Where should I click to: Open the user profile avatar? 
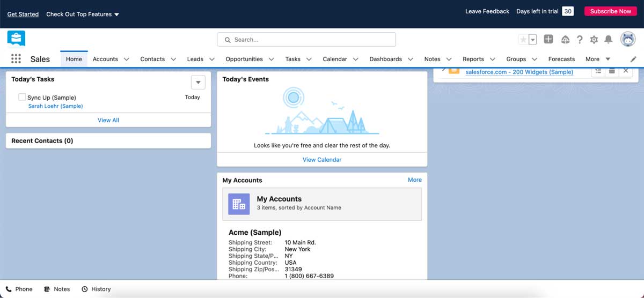point(628,39)
